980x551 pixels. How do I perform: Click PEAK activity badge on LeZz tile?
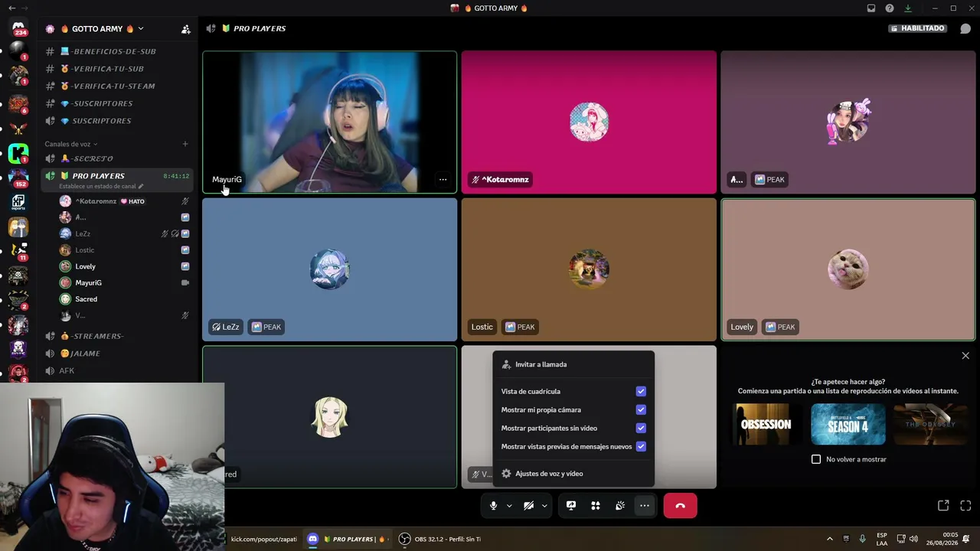tap(266, 327)
